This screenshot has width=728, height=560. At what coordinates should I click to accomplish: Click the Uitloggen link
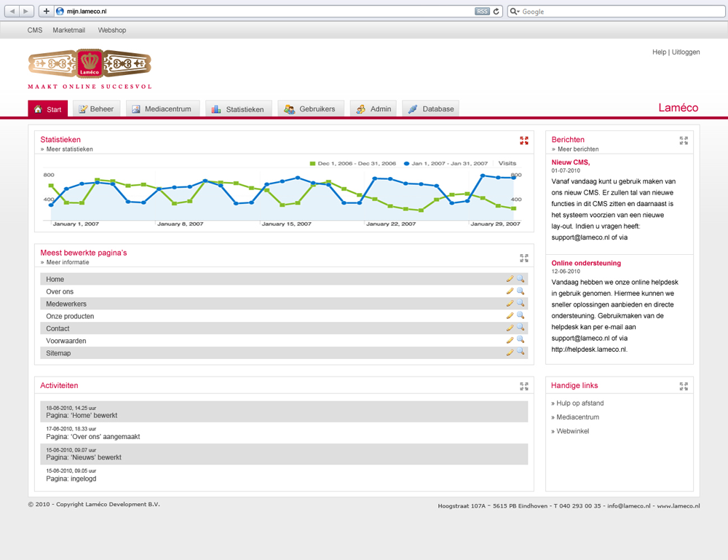[686, 52]
